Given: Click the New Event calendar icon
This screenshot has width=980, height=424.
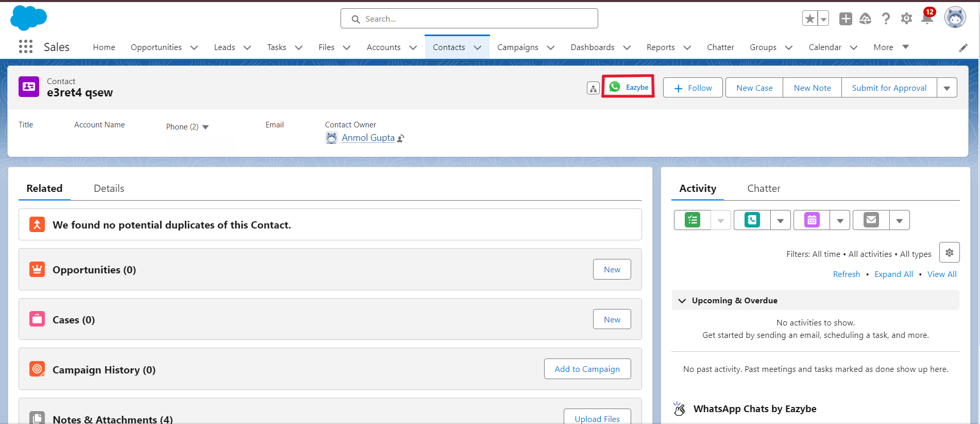Looking at the screenshot, I should click(812, 220).
